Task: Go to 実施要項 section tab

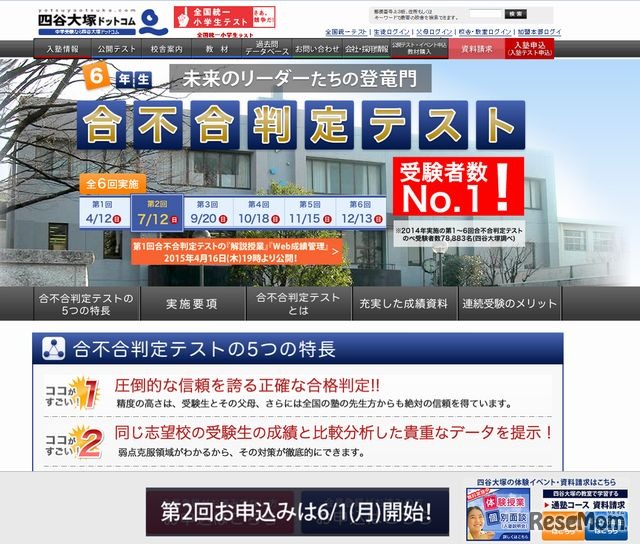Action: coord(192,304)
